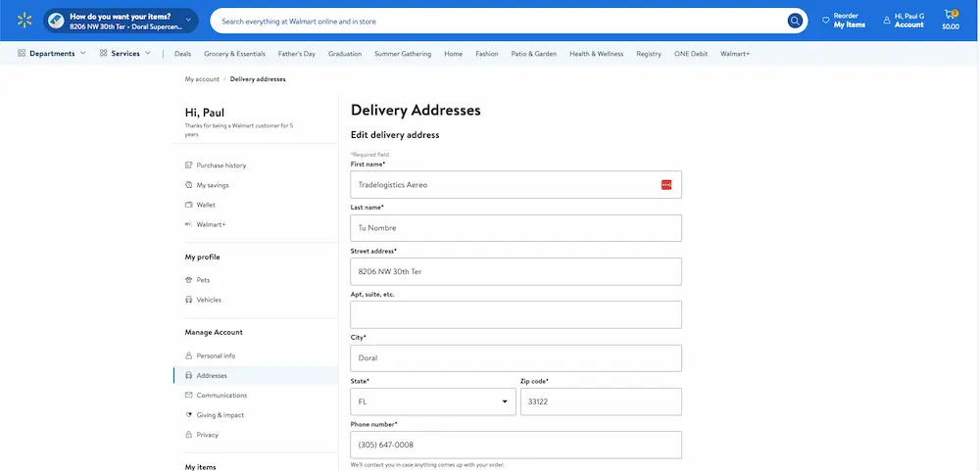Click the Personal info icon
Image resolution: width=980 pixels, height=471 pixels.
pyautogui.click(x=189, y=356)
